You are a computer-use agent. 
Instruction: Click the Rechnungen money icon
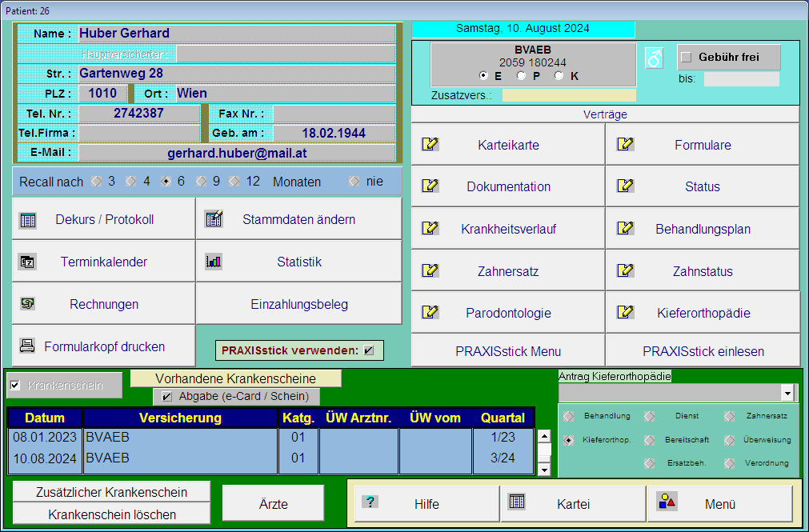click(28, 304)
